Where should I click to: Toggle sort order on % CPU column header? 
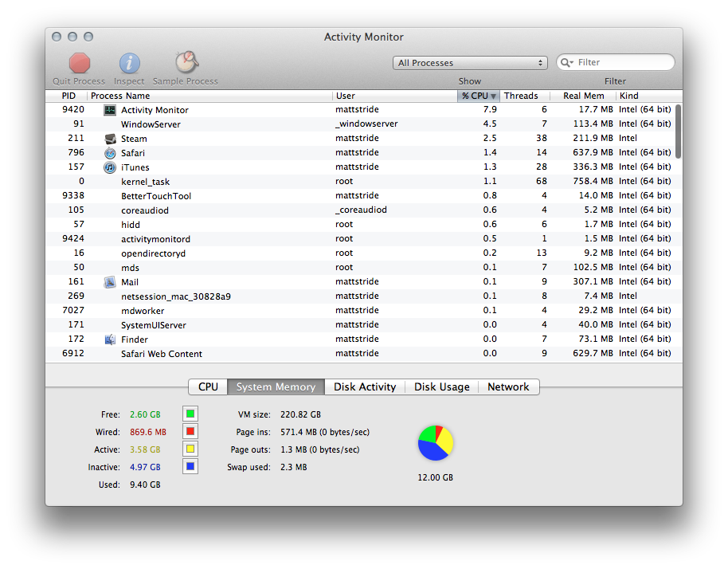[x=478, y=96]
